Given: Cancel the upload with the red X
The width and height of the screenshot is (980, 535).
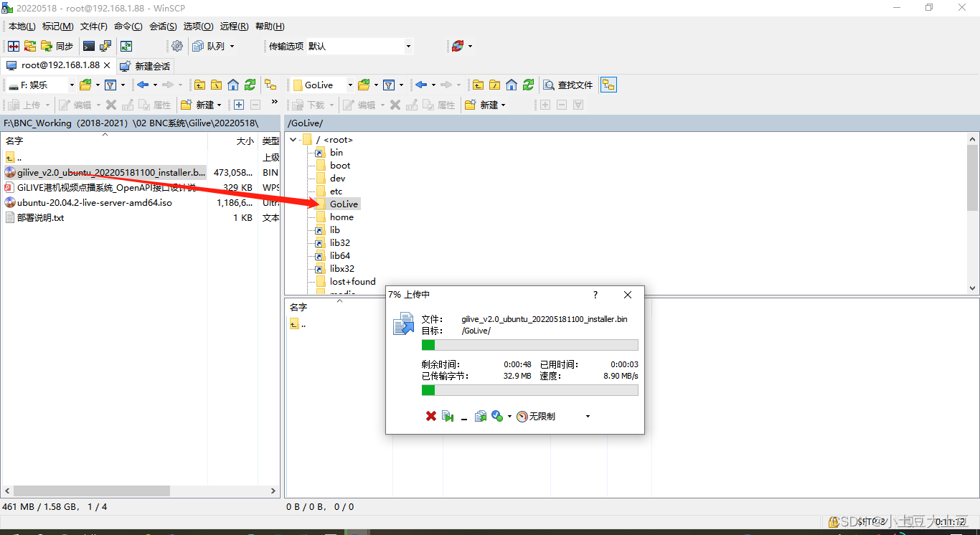Looking at the screenshot, I should click(x=431, y=416).
